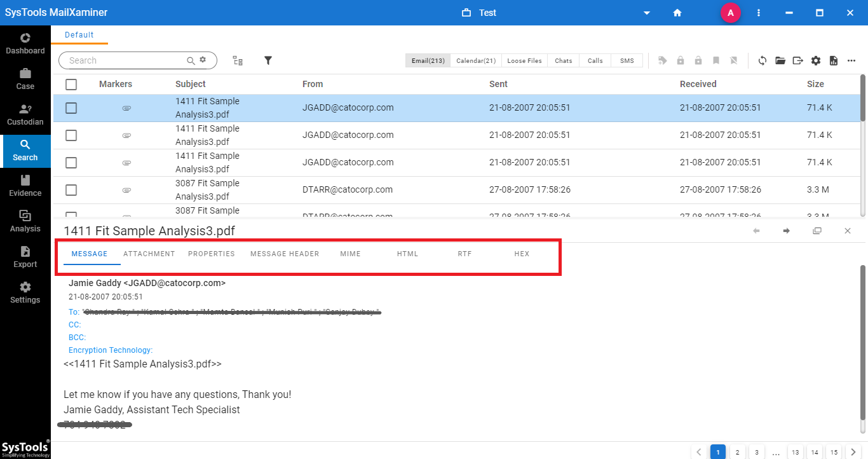Image resolution: width=868 pixels, height=459 pixels.
Task: Expand the Test case dropdown arrow
Action: pos(647,13)
